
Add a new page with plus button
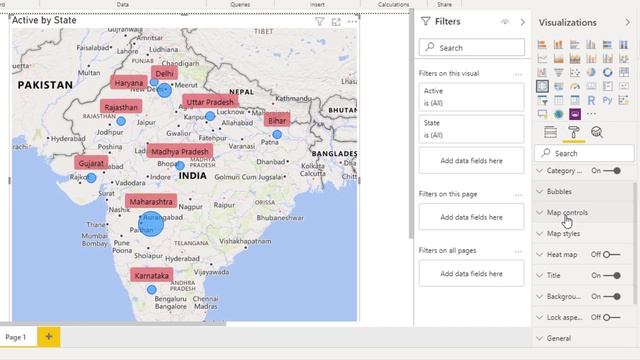tap(49, 337)
